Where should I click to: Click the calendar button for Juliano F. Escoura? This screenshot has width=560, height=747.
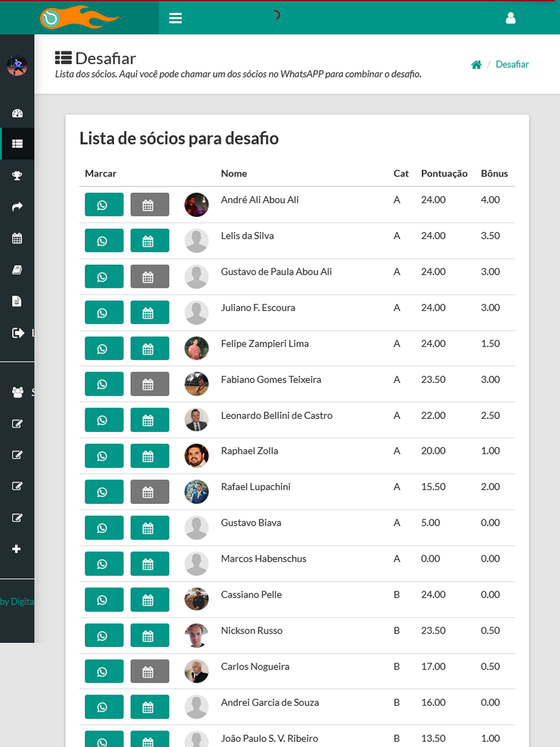point(150,312)
